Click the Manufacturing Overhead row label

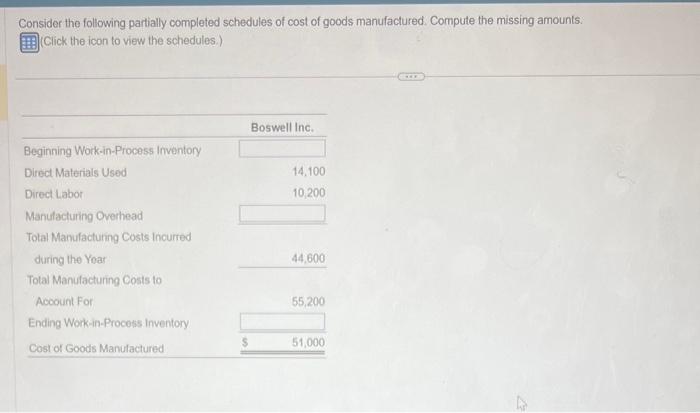(x=84, y=216)
